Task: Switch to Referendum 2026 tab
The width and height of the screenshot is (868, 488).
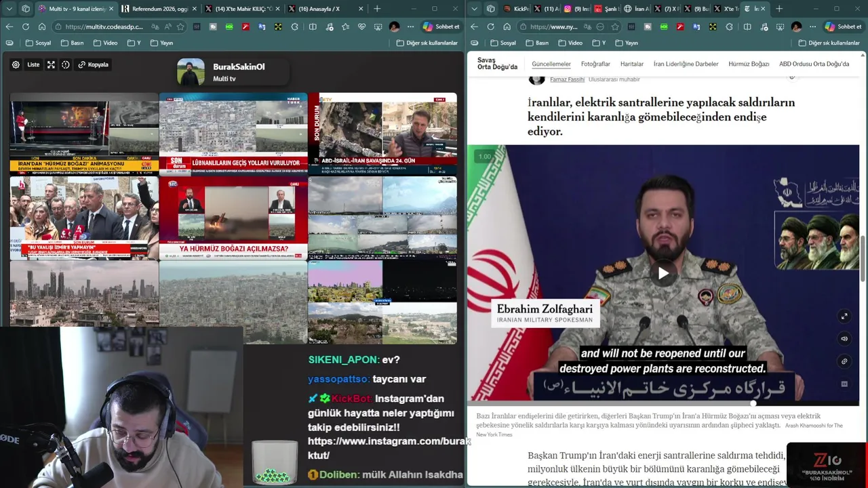Action: 159,9
